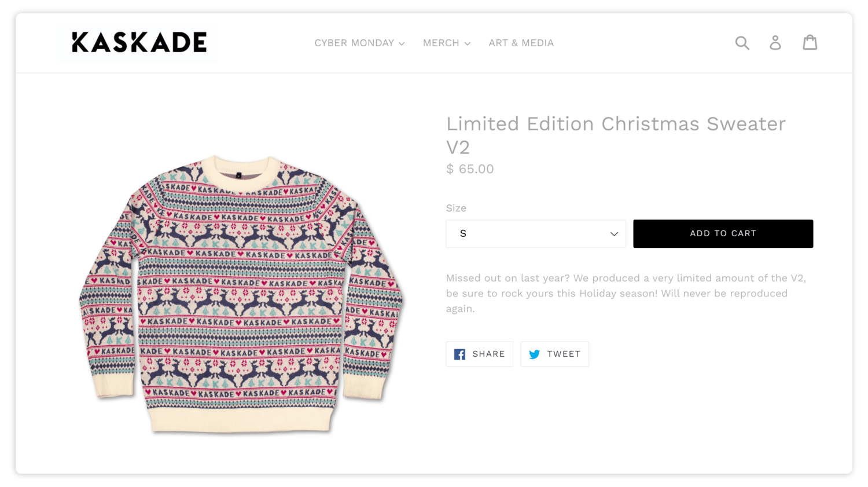
Task: Open the shopping cart bag icon
Action: pyautogui.click(x=810, y=42)
